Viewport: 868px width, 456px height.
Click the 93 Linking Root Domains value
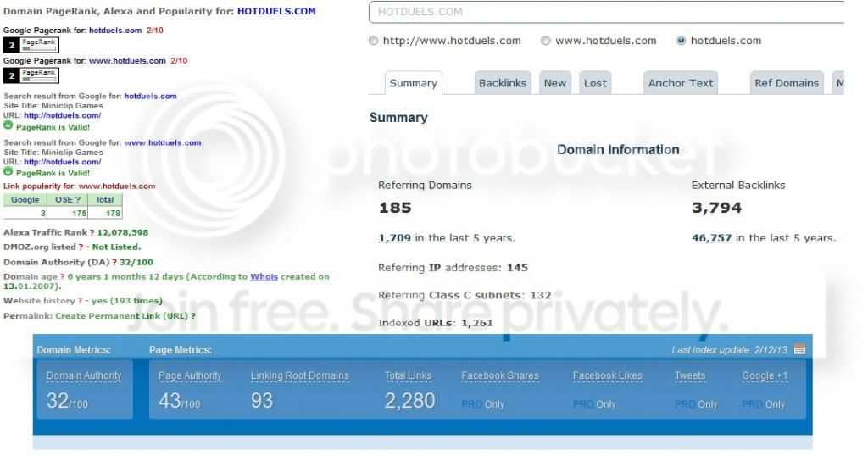(x=262, y=401)
